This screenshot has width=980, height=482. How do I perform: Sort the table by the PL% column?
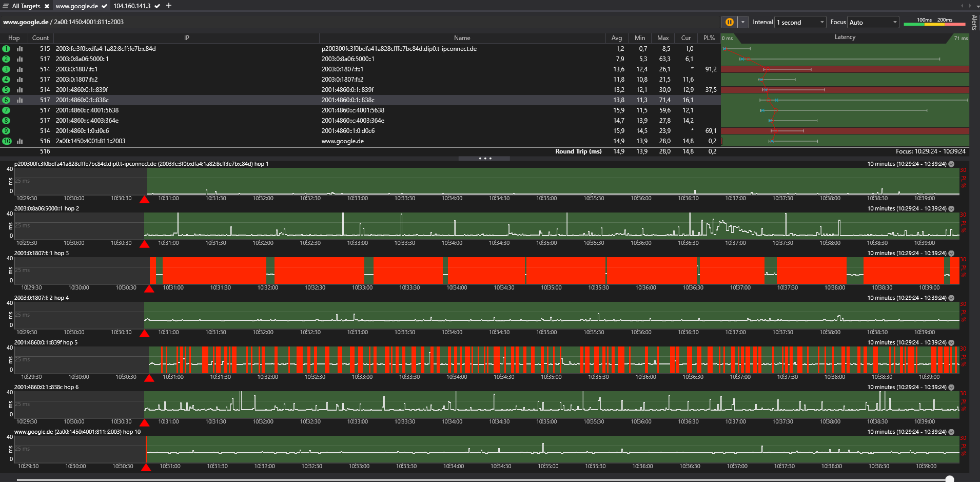(709, 38)
